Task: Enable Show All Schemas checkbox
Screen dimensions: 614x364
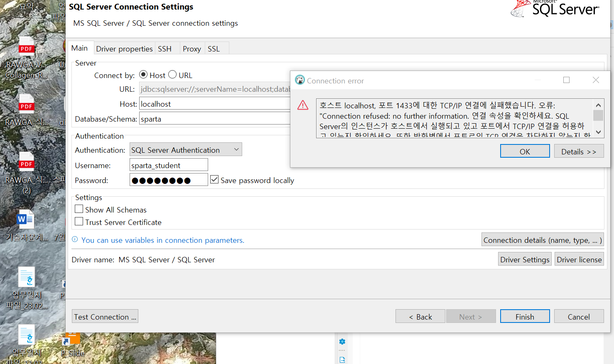Action: pos(79,209)
